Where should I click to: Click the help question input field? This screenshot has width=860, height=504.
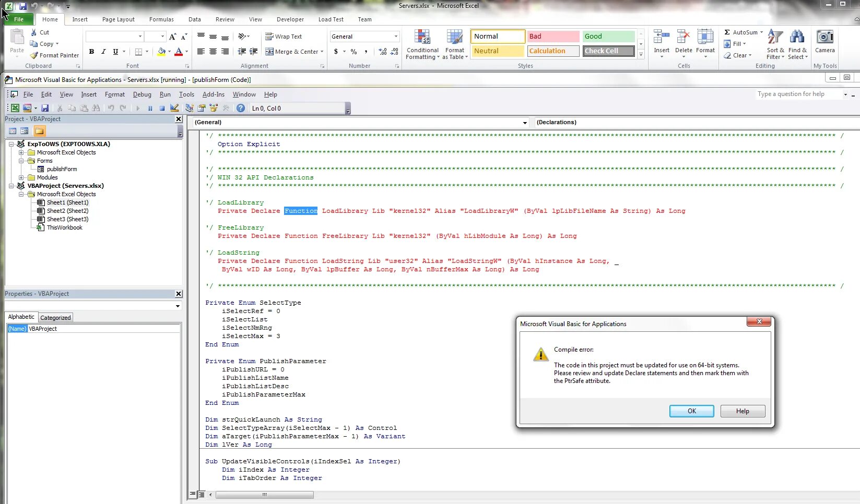pos(799,94)
